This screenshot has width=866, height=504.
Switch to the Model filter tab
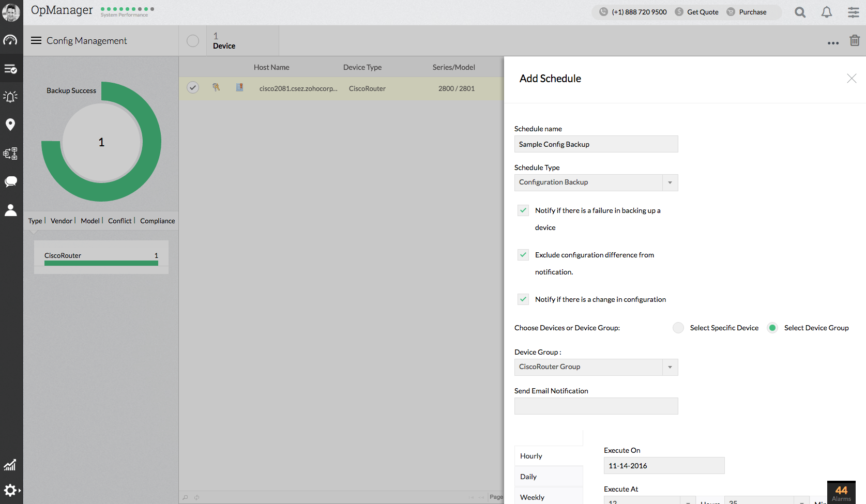tap(90, 221)
